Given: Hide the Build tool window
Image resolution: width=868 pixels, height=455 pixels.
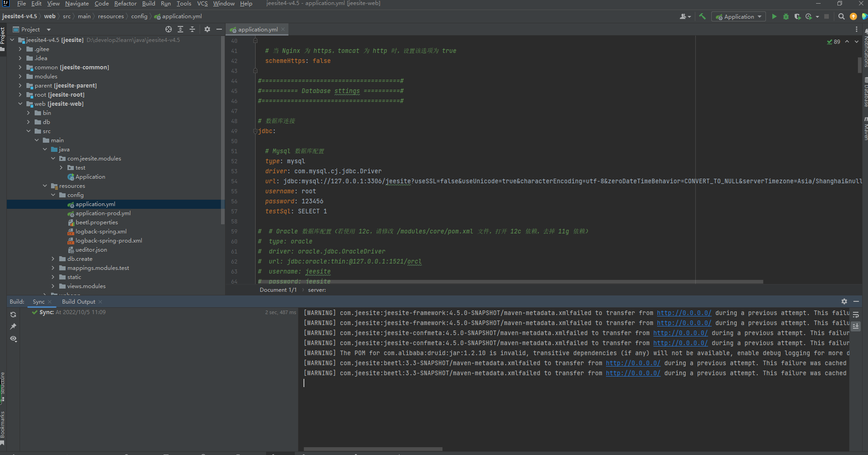Looking at the screenshot, I should [x=856, y=301].
